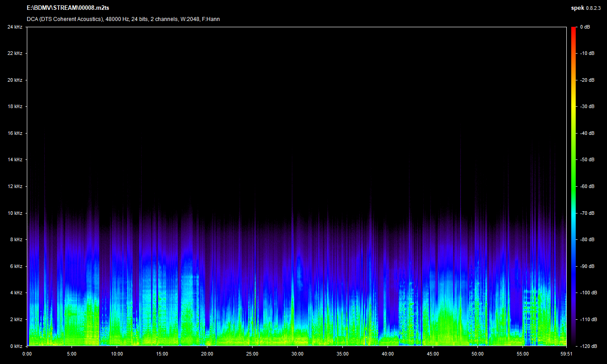This screenshot has width=607, height=364.
Task: Click the 4 kHz frequency axis label
Action: (x=16, y=293)
